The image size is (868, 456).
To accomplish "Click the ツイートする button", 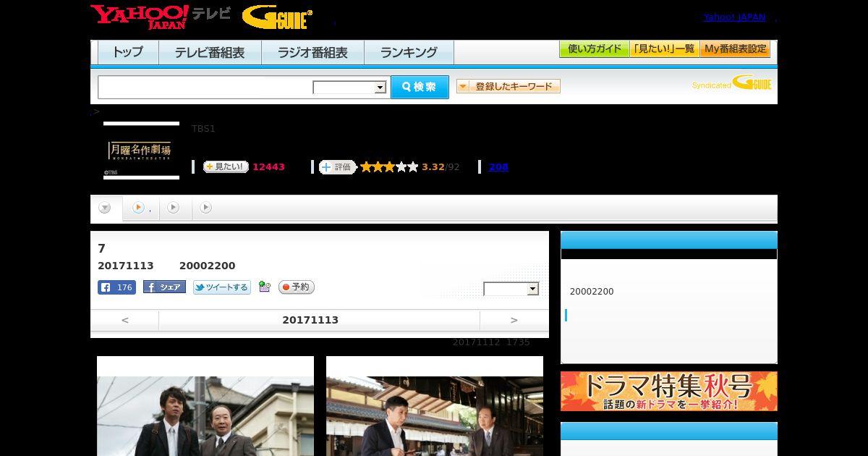I will click(221, 287).
